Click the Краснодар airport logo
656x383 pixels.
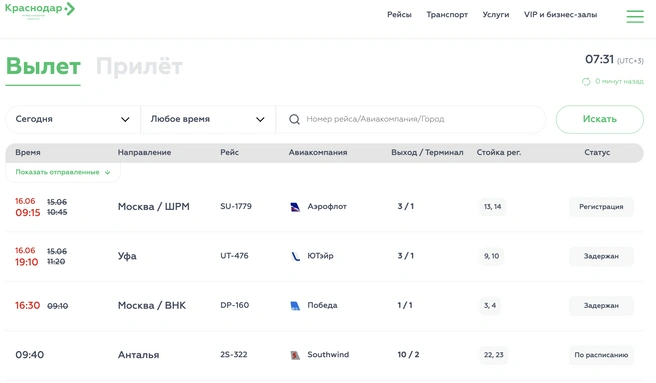[x=40, y=10]
